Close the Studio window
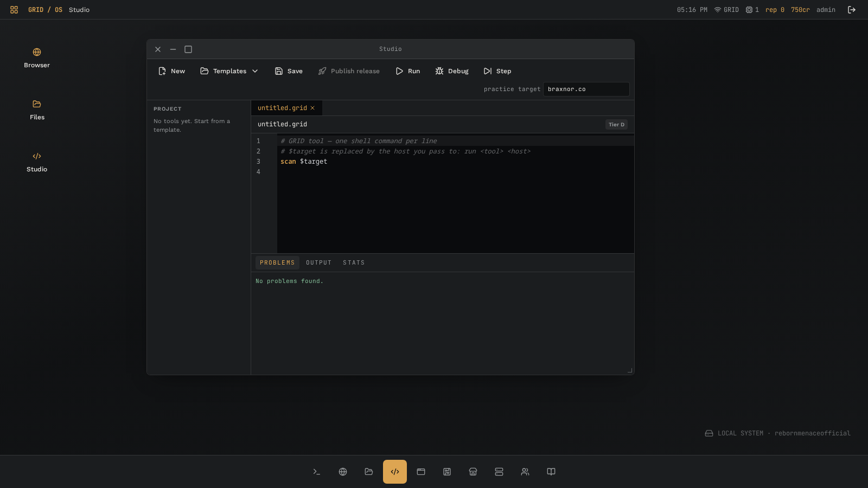The width and height of the screenshot is (868, 488). pos(158,49)
